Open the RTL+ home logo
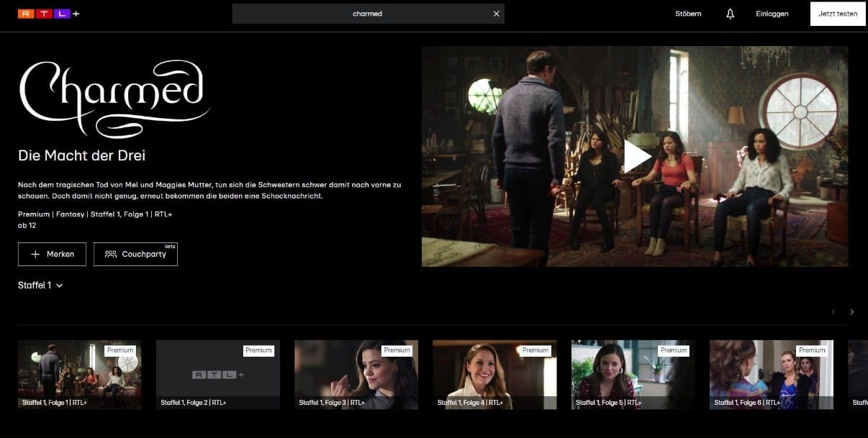Viewport: 868px width, 438px height. (48, 14)
